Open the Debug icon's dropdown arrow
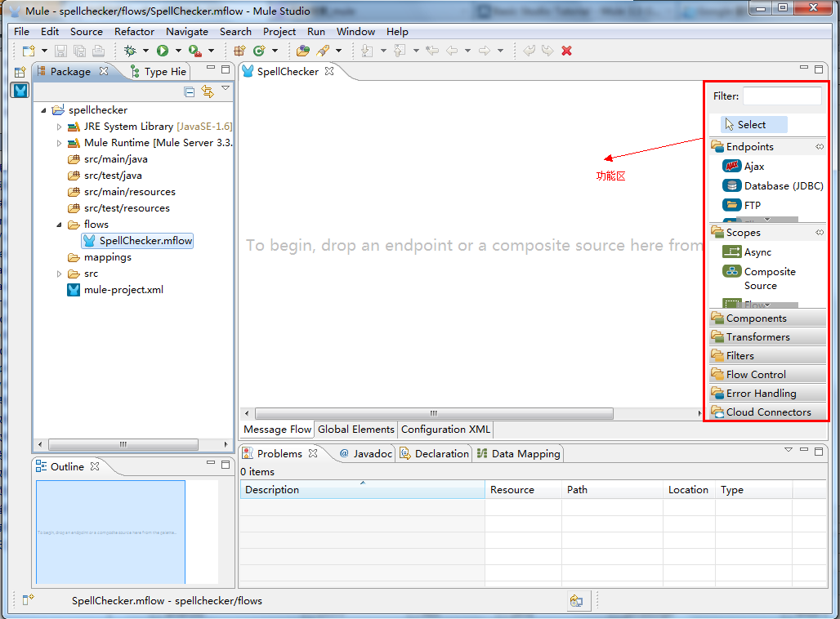This screenshot has height=619, width=840. [145, 51]
